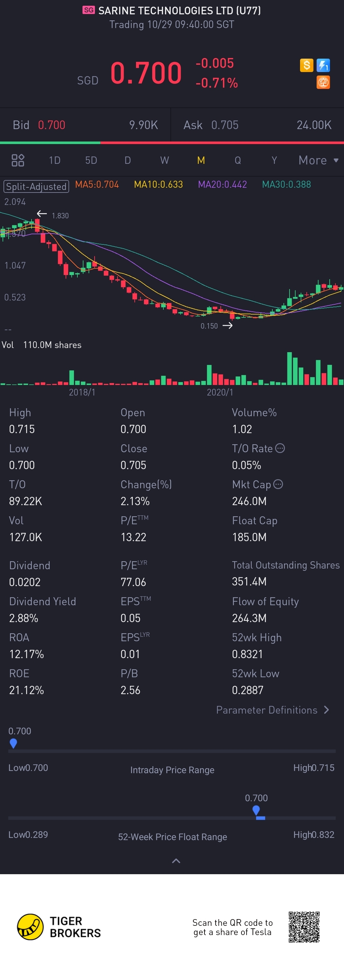Tap the orange dollar sign icon
The width and height of the screenshot is (344, 980).
click(x=306, y=65)
